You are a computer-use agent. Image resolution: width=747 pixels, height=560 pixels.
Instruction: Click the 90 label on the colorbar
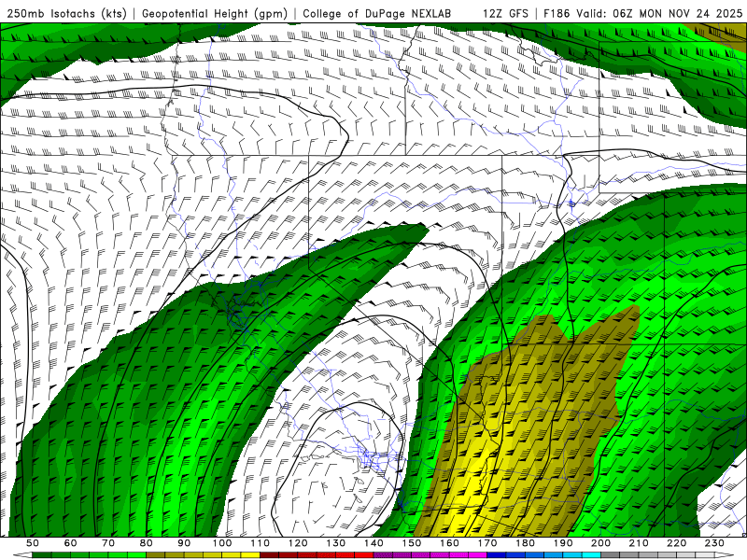pyautogui.click(x=184, y=543)
